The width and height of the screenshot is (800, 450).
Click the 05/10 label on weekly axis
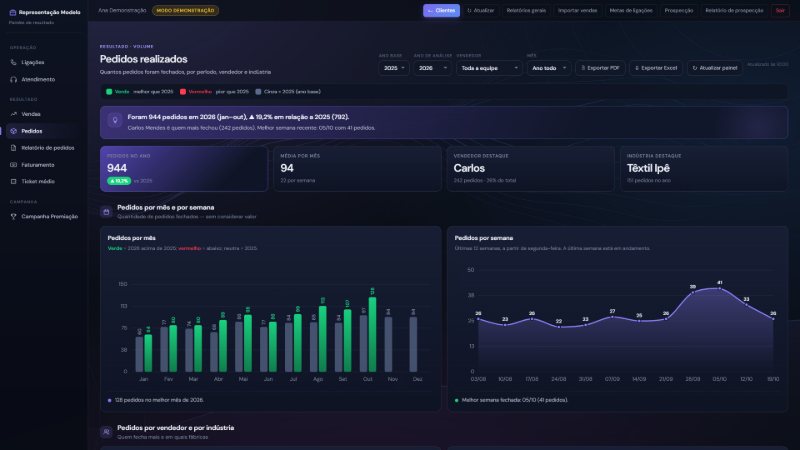[x=719, y=379]
